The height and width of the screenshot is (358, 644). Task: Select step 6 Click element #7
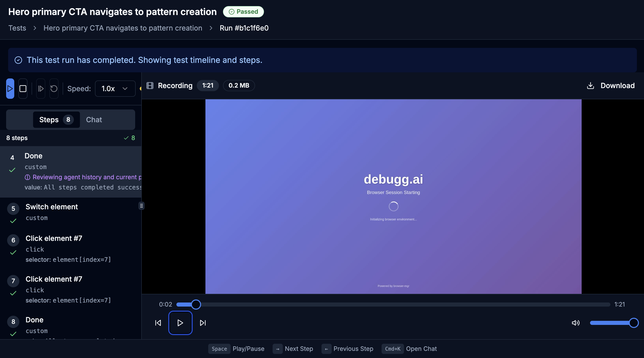tap(54, 238)
